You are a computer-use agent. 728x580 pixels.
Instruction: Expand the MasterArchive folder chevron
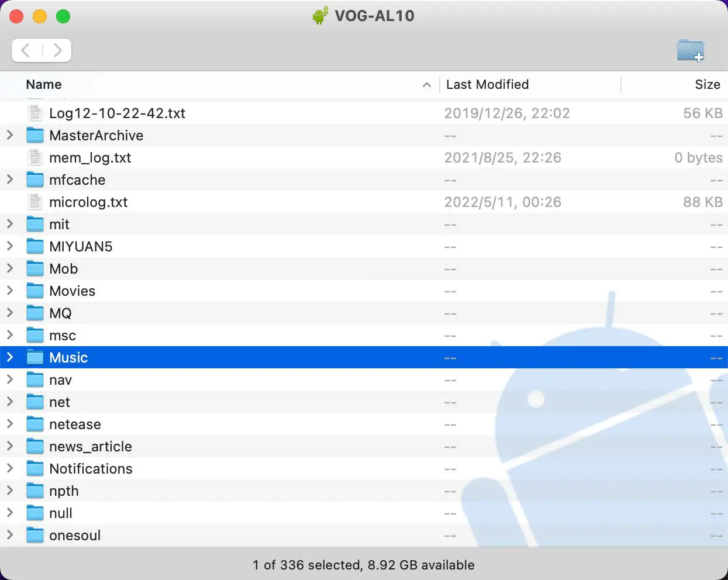click(x=10, y=135)
